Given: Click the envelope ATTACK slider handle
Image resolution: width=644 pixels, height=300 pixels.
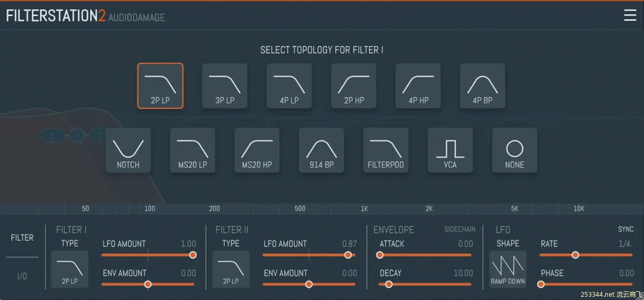Looking at the screenshot, I should pos(380,255).
